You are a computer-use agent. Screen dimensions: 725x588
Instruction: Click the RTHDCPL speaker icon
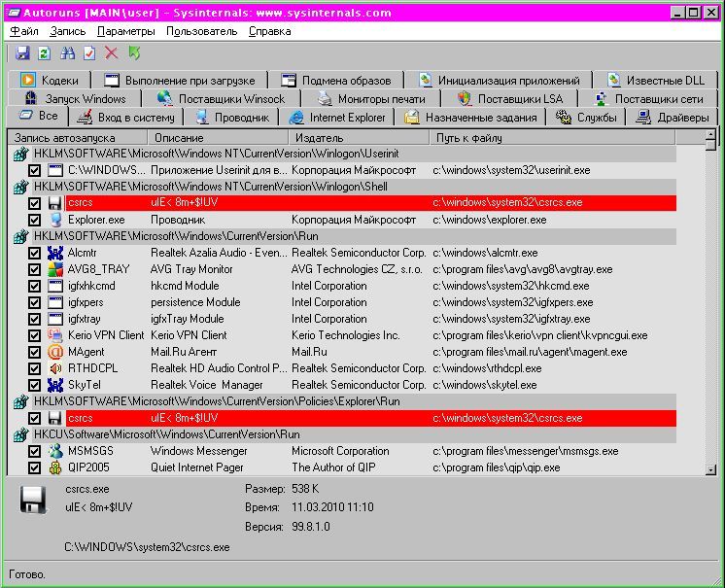coord(55,368)
